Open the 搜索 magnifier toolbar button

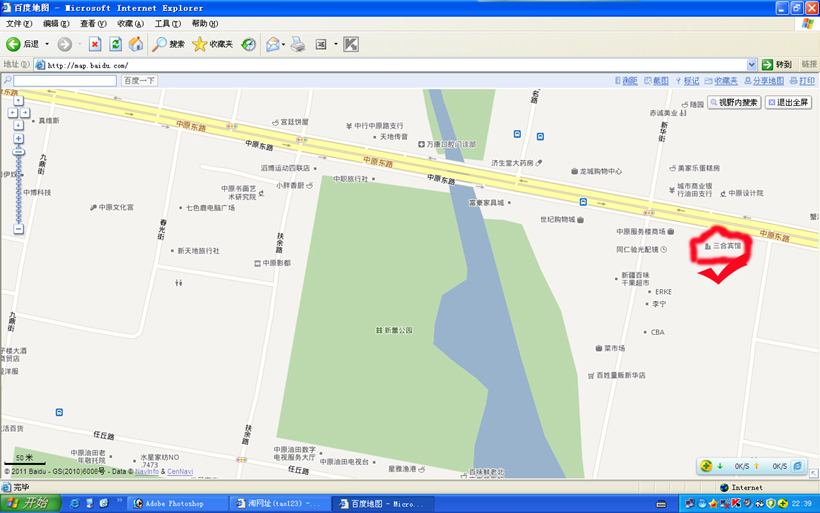(168, 44)
